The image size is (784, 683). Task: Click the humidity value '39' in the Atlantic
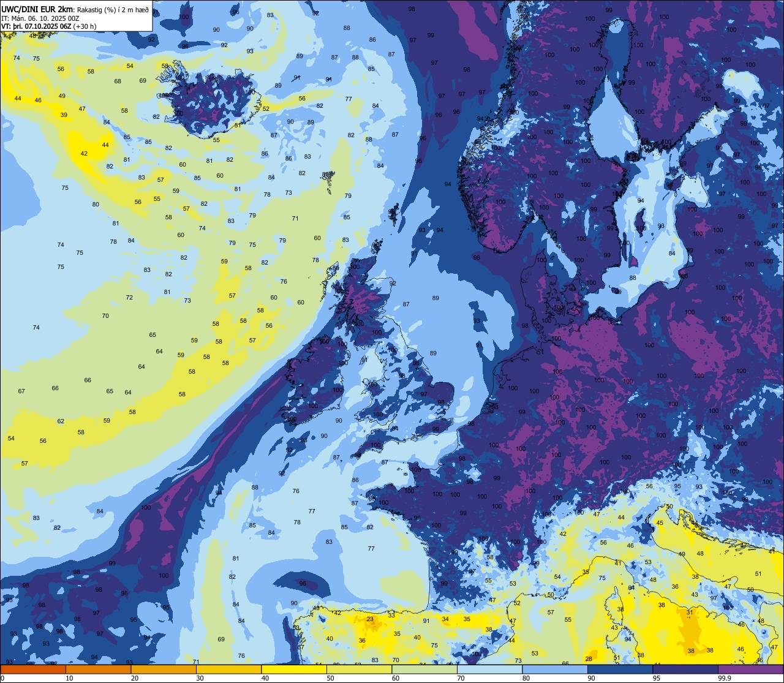64,115
